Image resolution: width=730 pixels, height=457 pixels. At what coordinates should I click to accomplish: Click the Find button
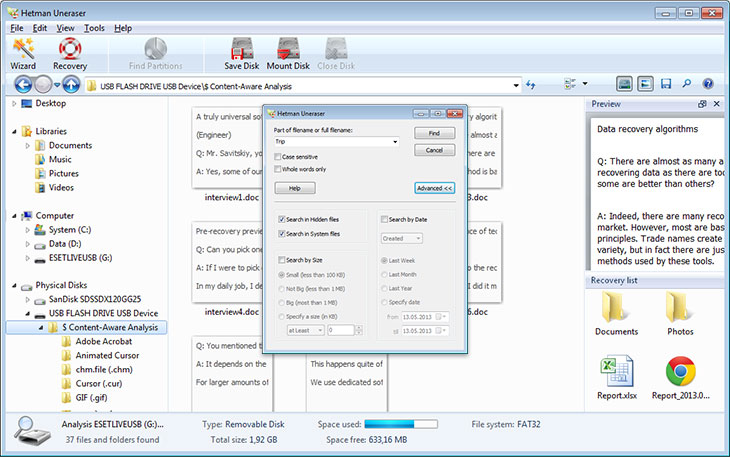pos(434,133)
